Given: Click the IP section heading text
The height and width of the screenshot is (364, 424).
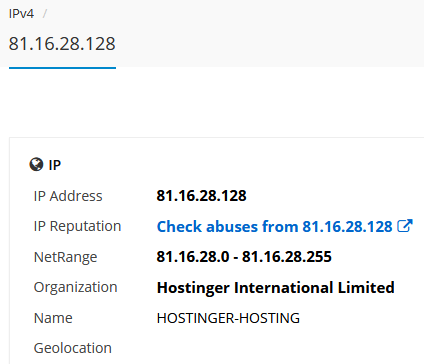Looking at the screenshot, I should 55,165.
